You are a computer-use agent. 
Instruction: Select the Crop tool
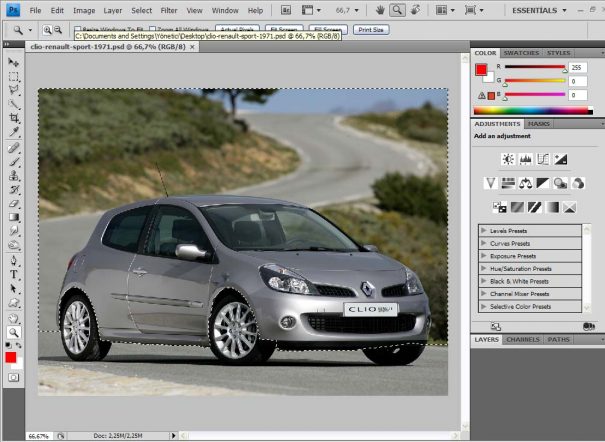click(14, 118)
